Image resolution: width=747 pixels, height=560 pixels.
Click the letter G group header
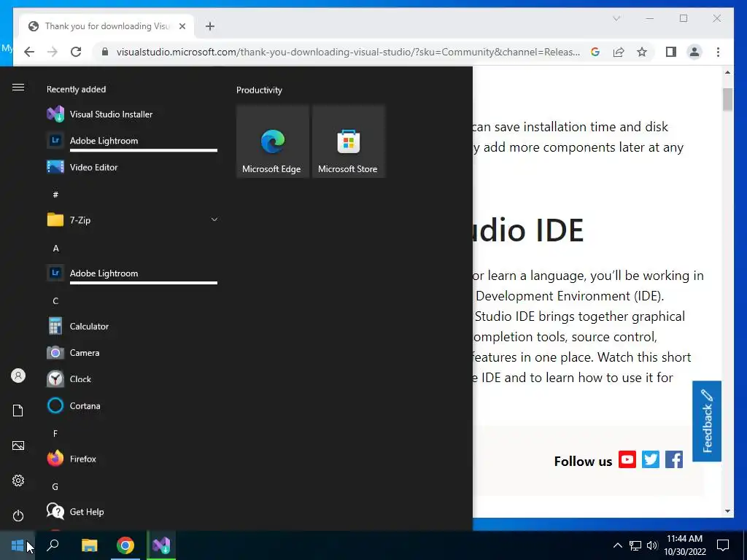pos(55,486)
